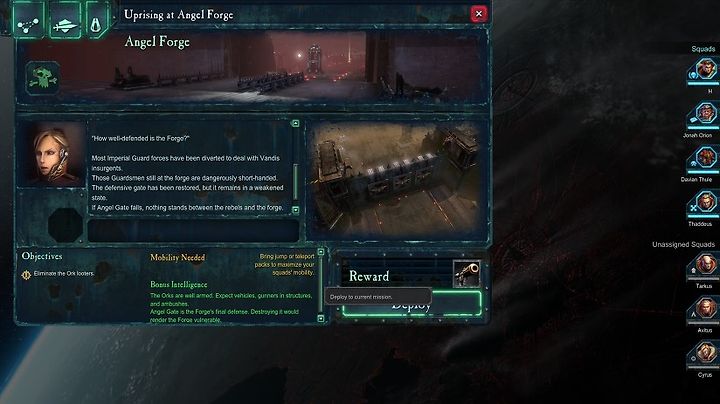This screenshot has height=404, width=720.
Task: Select the top squad commander portrait
Action: [705, 70]
